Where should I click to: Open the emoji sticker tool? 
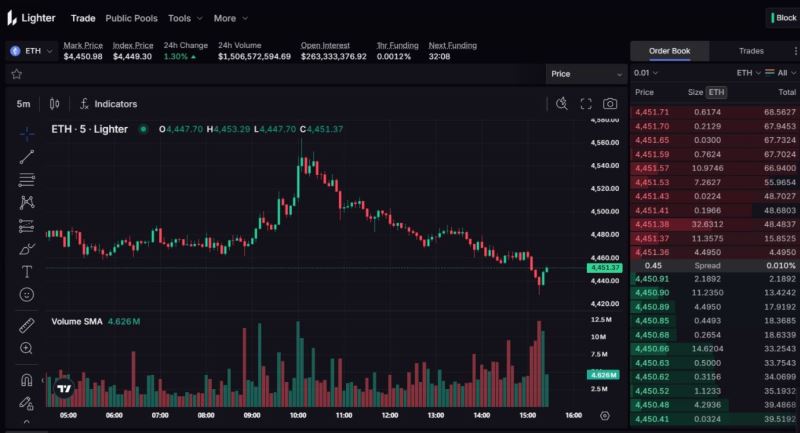(27, 294)
